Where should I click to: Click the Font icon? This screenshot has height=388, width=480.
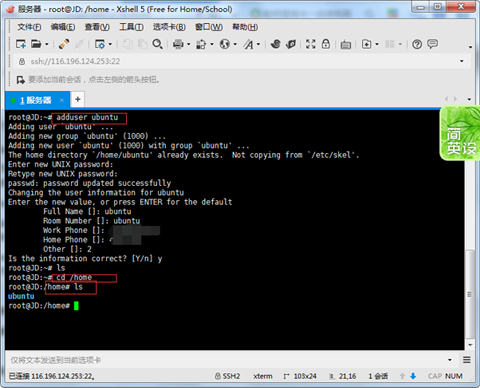click(x=248, y=44)
